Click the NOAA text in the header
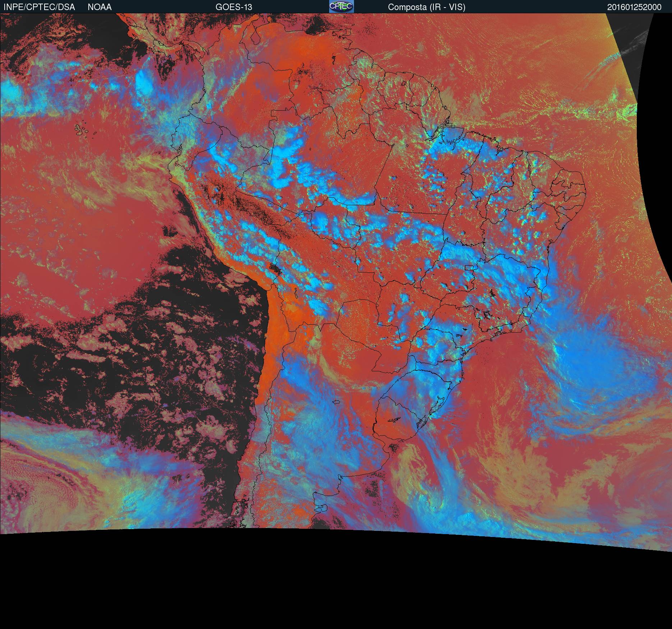The image size is (672, 629). 100,7
